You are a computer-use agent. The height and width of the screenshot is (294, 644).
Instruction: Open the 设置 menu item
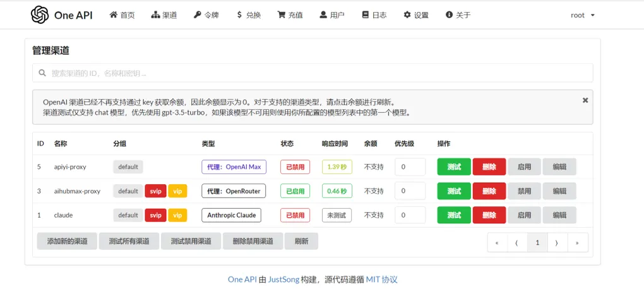point(416,15)
